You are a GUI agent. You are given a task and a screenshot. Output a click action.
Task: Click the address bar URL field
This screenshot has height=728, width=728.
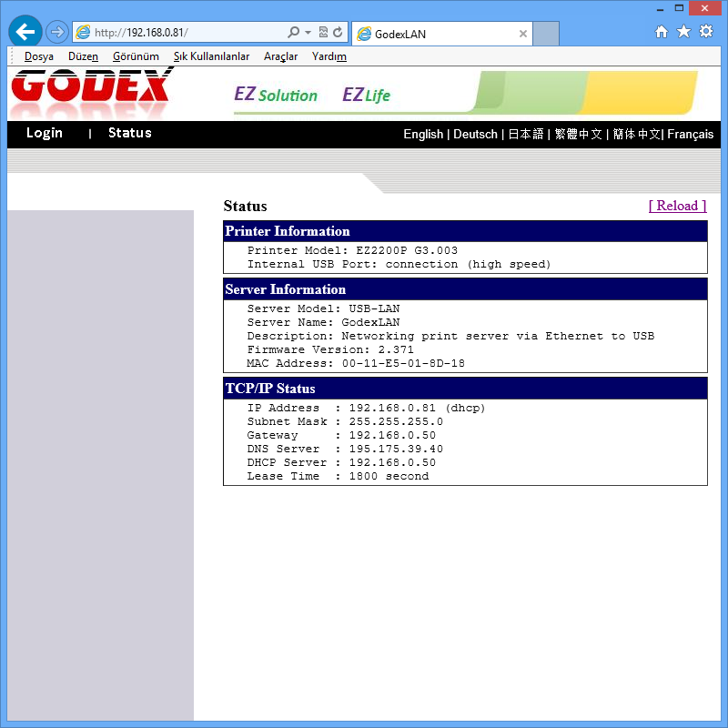[182, 33]
